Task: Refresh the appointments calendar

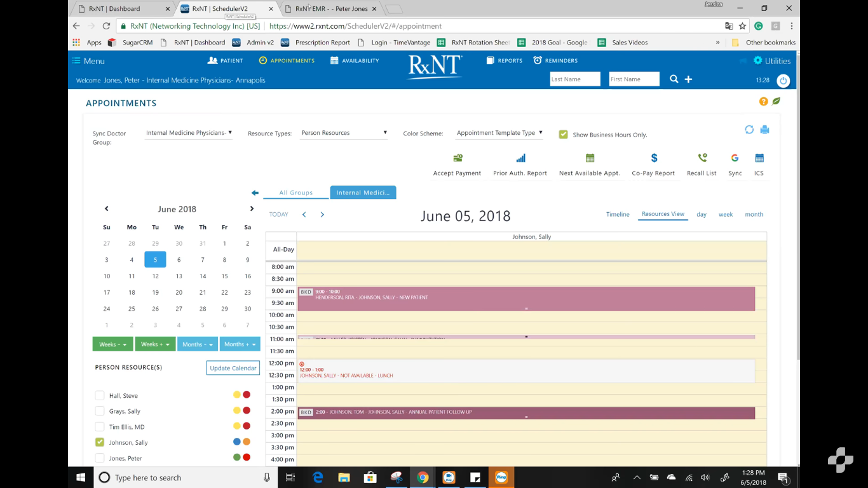Action: 749,130
